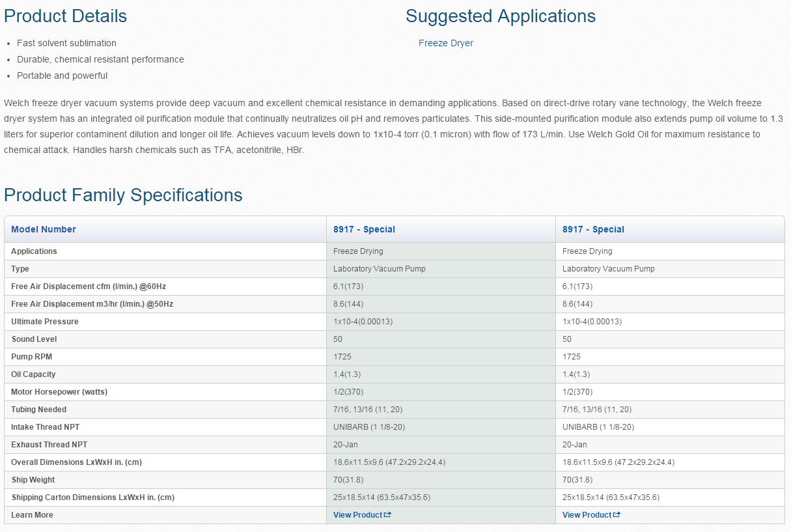Click the Intake Thread NPT row label
This screenshot has height=532, width=791.
point(46,427)
